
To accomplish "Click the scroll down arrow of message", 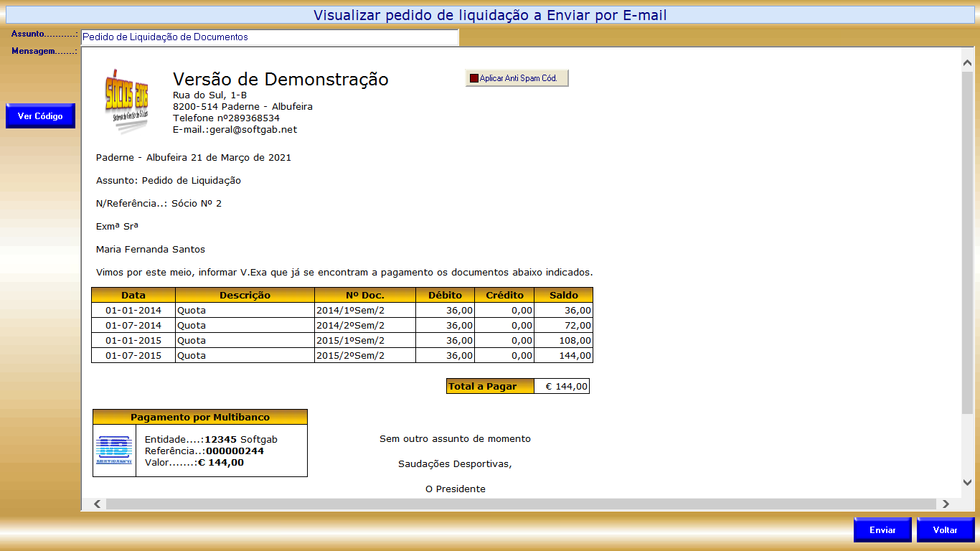I will 966,483.
